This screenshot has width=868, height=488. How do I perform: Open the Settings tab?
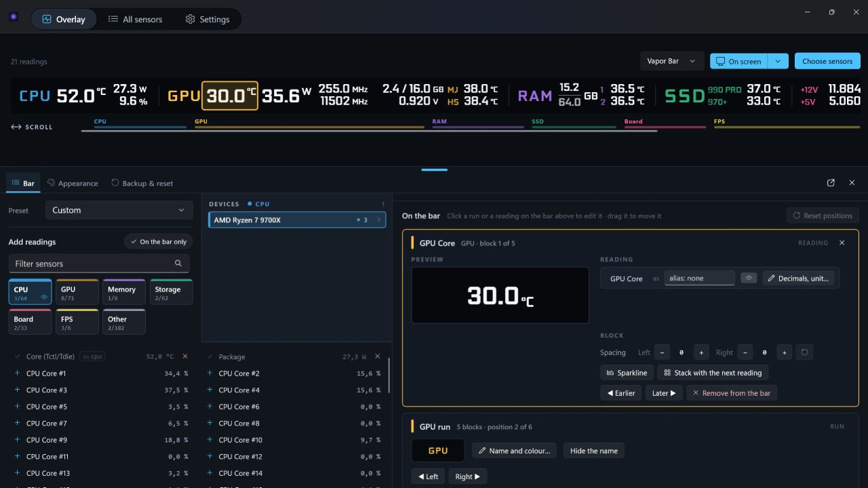pyautogui.click(x=208, y=20)
